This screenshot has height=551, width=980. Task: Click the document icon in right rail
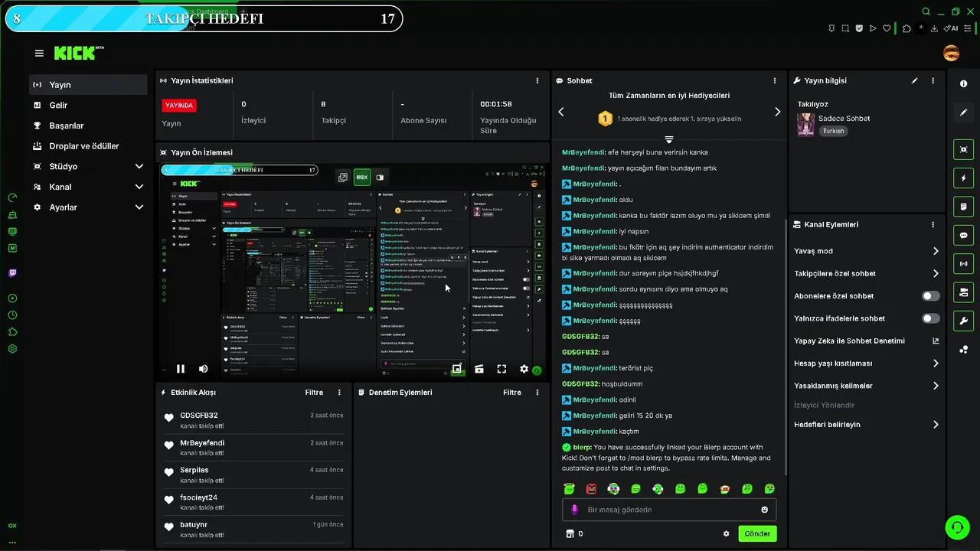[964, 207]
